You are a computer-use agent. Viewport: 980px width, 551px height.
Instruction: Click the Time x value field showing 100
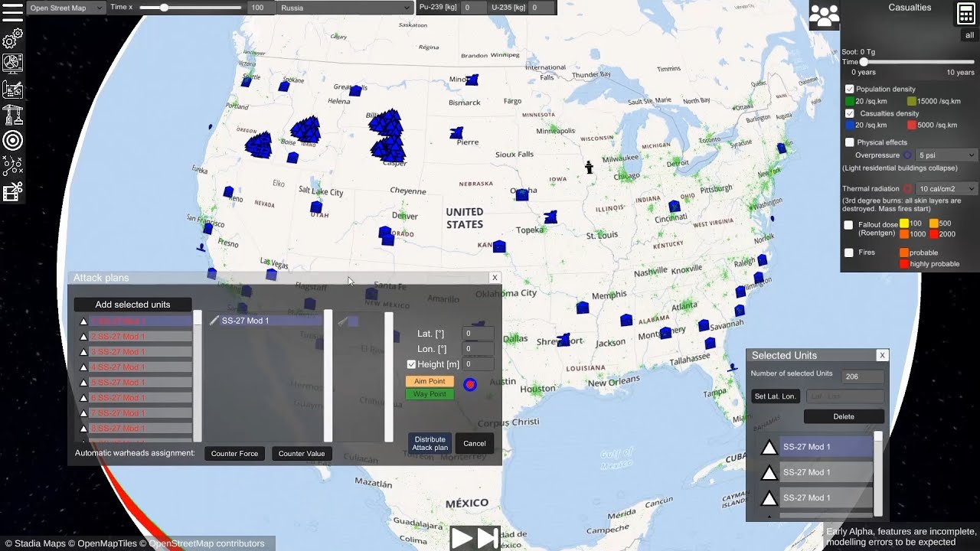click(x=260, y=8)
